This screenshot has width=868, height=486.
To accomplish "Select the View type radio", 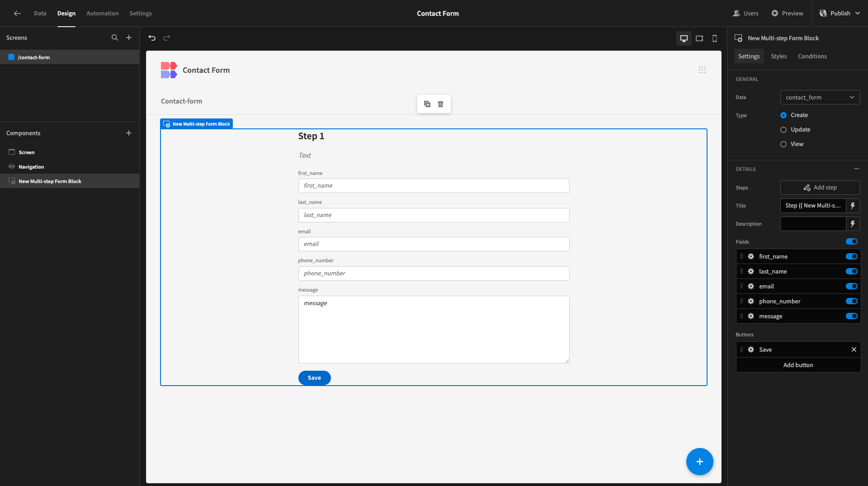I will pos(783,144).
